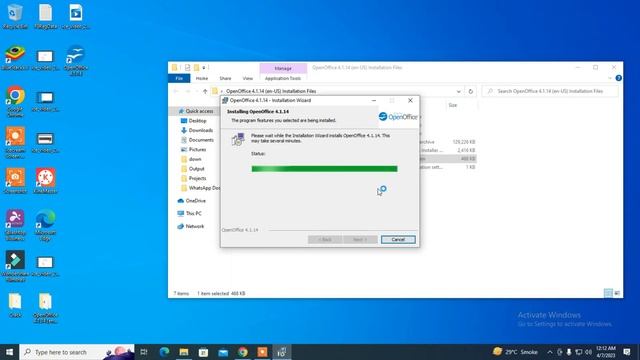
Task: Select the OpenOffice 4.1.14 desktop shortcut
Action: [76, 61]
